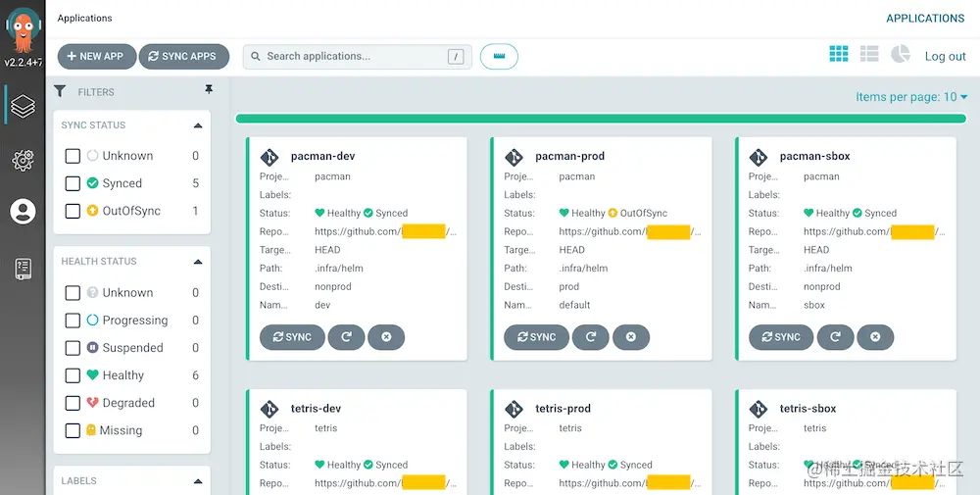Focus the Search applications field
Image resolution: width=980 pixels, height=495 pixels.
[357, 56]
